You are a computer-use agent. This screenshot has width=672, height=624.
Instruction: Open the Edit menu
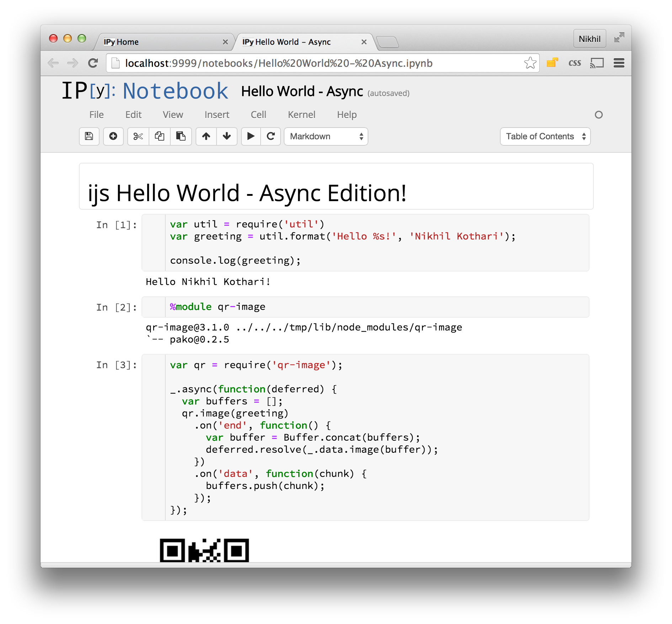click(x=133, y=114)
